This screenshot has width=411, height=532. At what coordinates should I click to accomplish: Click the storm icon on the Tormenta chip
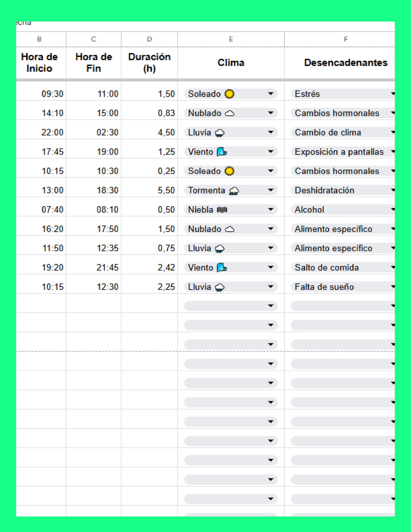pyautogui.click(x=235, y=190)
